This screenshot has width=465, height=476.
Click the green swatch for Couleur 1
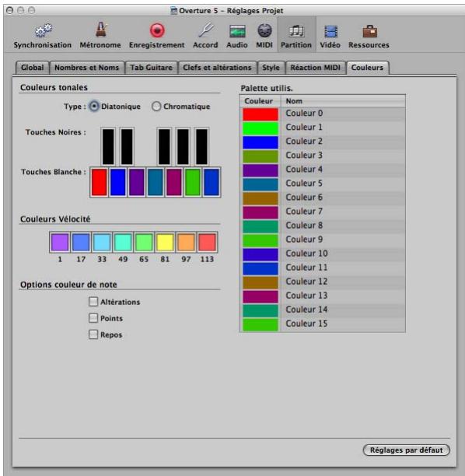point(260,128)
